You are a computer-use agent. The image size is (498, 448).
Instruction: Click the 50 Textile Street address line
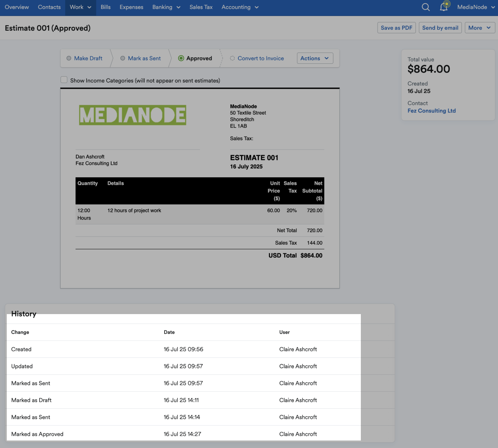pos(248,113)
